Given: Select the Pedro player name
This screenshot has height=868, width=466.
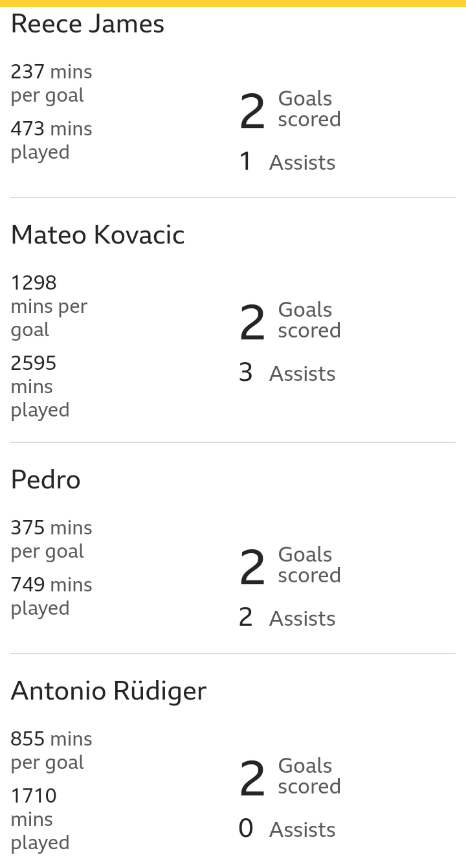Looking at the screenshot, I should tap(46, 480).
